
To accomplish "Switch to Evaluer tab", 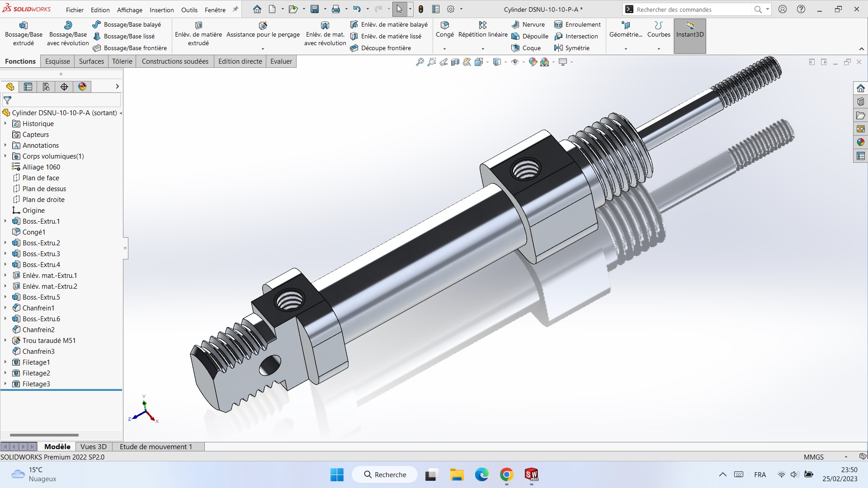I will [281, 61].
